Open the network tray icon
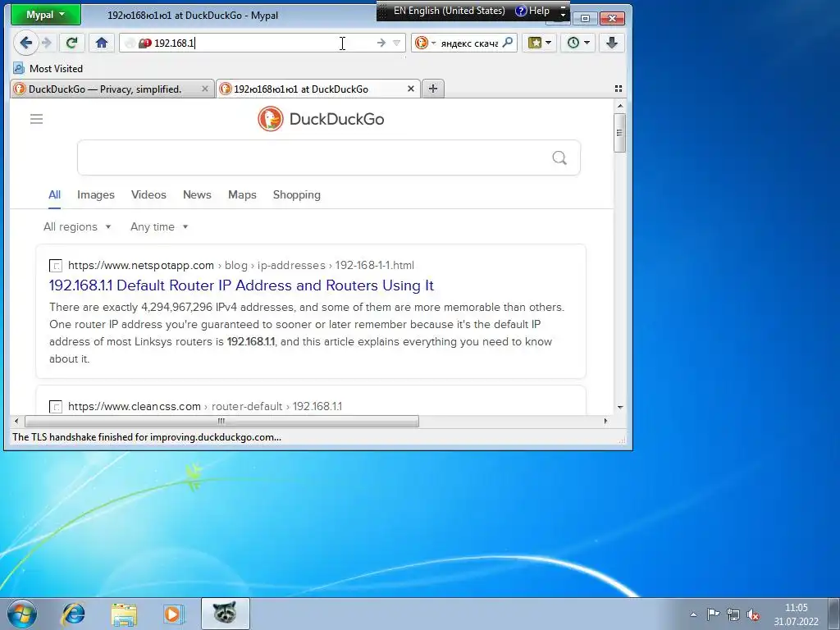Viewport: 840px width, 630px height. click(733, 614)
